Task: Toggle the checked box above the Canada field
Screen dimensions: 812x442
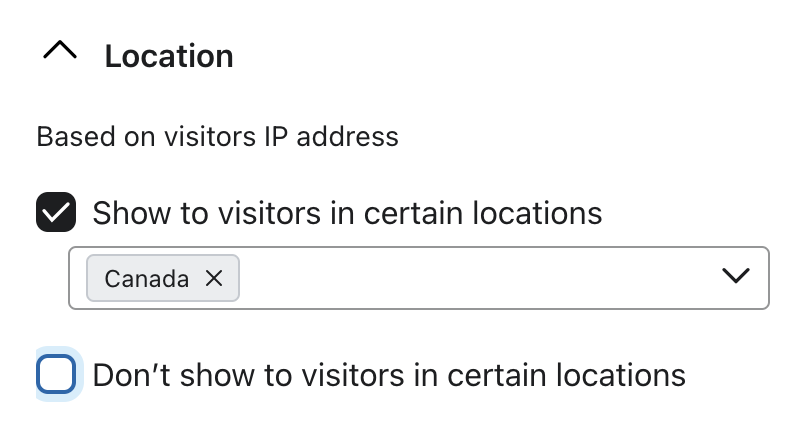Action: tap(56, 213)
